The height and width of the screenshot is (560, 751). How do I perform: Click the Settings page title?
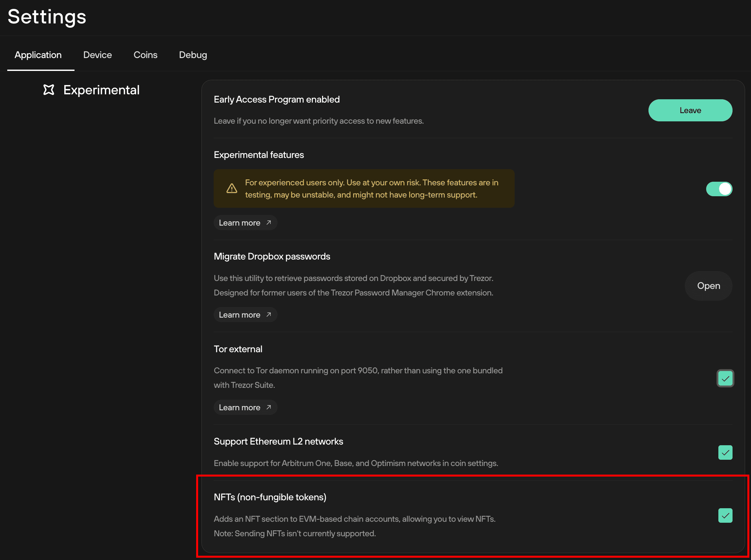[x=47, y=17]
